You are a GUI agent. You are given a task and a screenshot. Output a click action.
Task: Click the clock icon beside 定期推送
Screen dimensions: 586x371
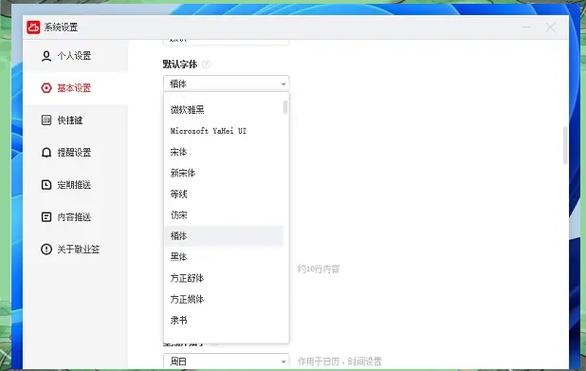[46, 185]
